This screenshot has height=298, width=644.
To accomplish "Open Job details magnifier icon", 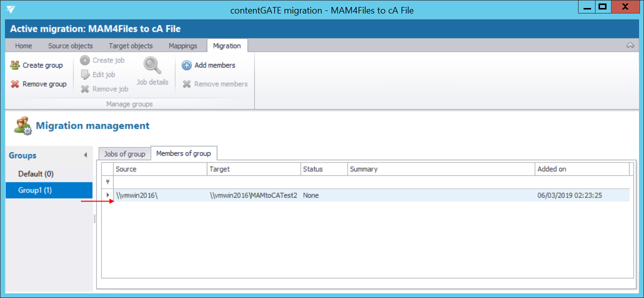I will (152, 66).
